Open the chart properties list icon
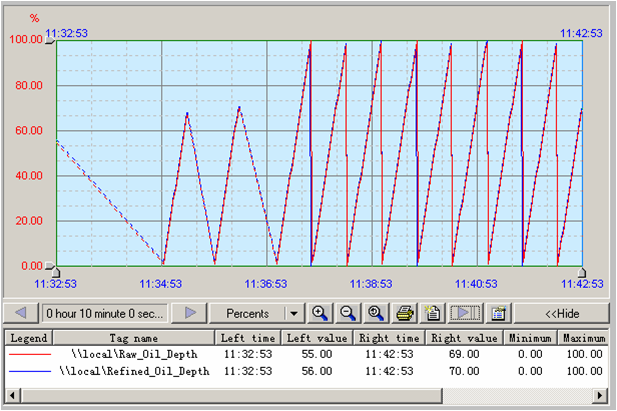Image resolution: width=617 pixels, height=411 pixels. click(499, 313)
